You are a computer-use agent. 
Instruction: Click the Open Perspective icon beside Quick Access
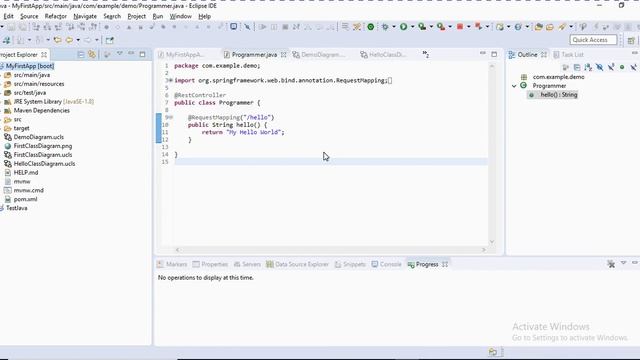(x=631, y=40)
